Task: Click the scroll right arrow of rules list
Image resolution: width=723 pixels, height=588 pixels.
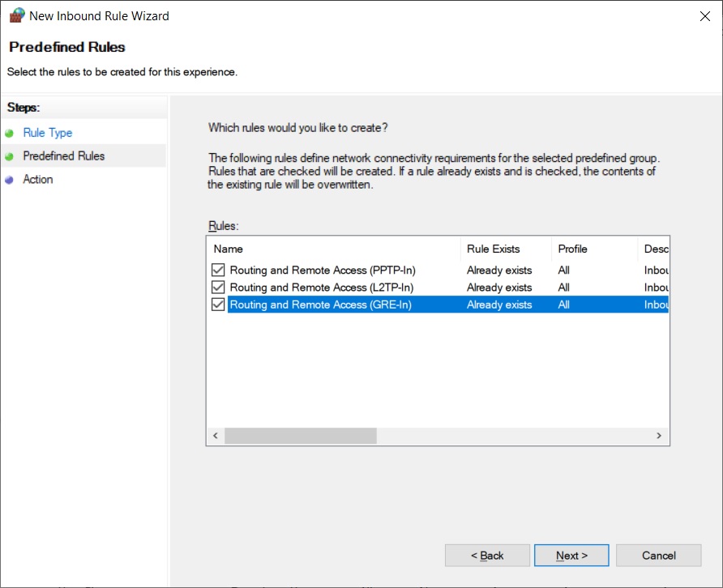Action: (x=659, y=436)
